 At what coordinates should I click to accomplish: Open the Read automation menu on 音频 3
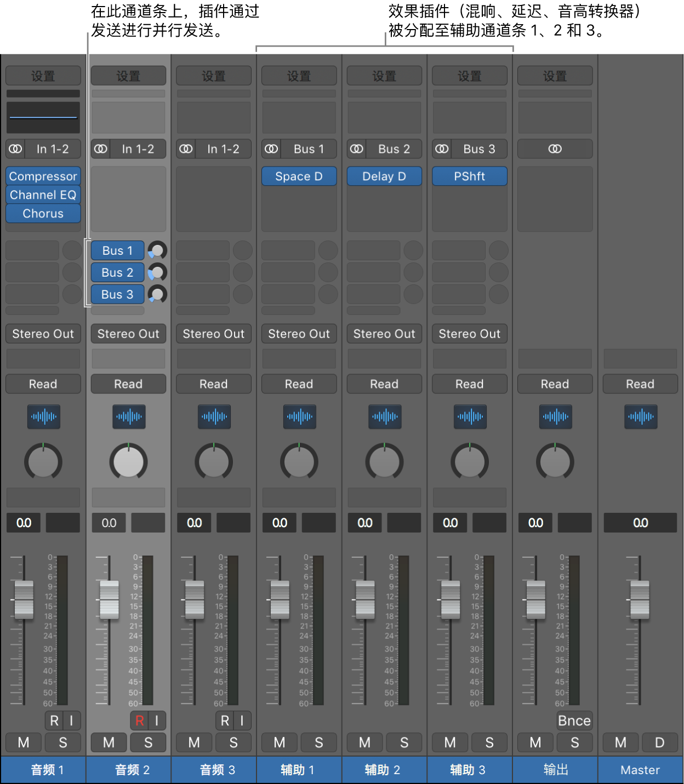tap(213, 384)
